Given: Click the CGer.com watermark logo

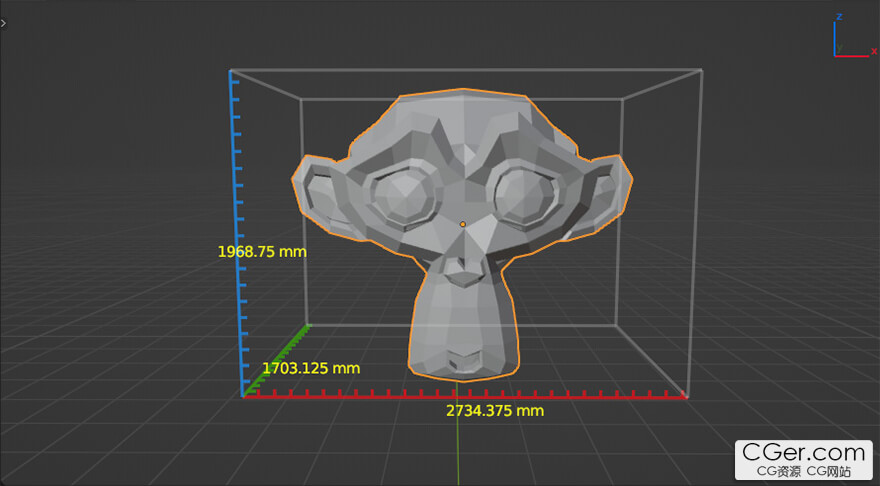Looking at the screenshot, I should tap(804, 458).
